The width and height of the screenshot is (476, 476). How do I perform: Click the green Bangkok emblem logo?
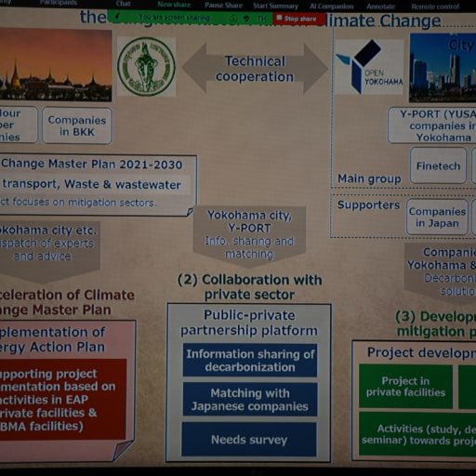[146, 67]
